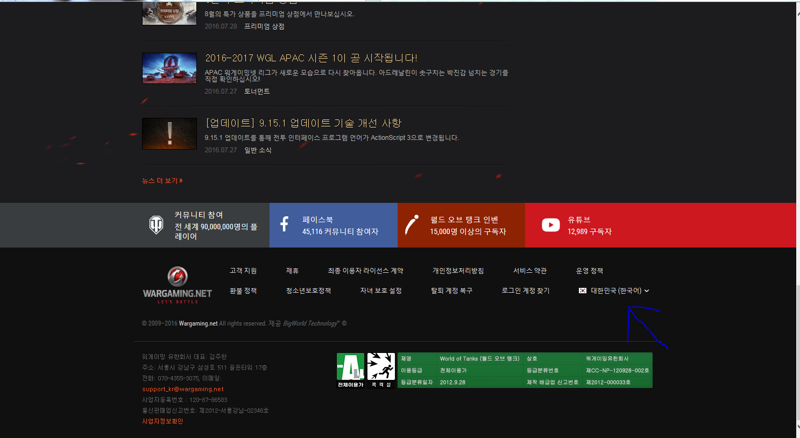Viewport: 800px width, 438px height.
Task: Open 최종 이용자 라이선스 계약 footer link
Action: tap(365, 271)
